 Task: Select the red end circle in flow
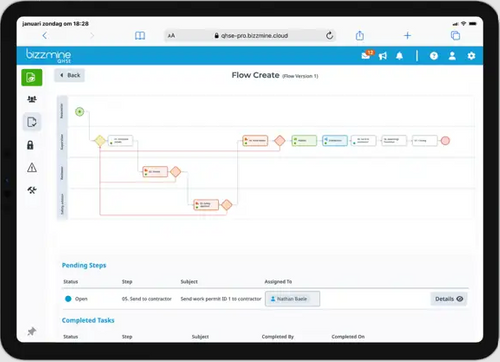pos(445,141)
